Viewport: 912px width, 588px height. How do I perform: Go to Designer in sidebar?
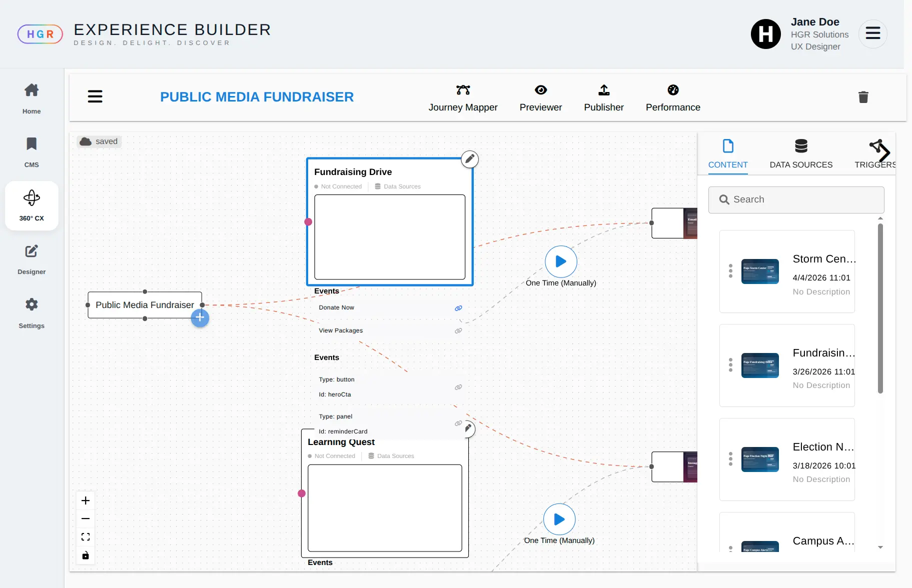[32, 259]
